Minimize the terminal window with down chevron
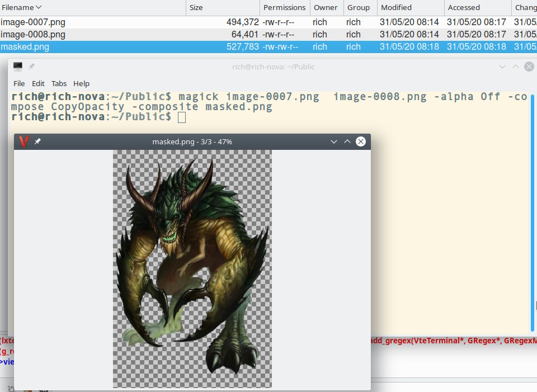 (x=502, y=67)
